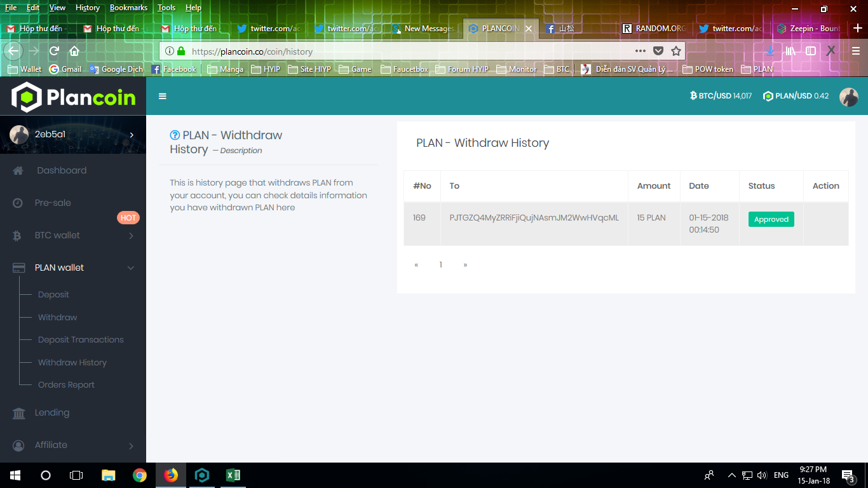Open Deposit under PLAN wallet
The image size is (868, 488).
click(53, 294)
